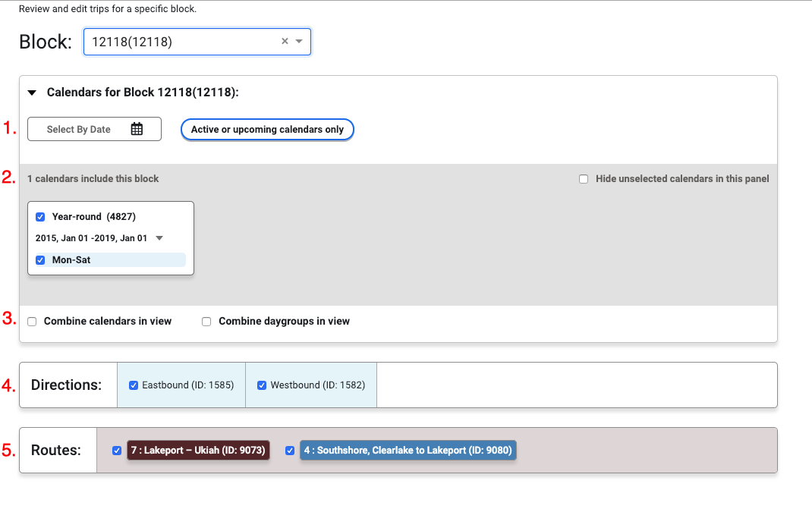This screenshot has height=509, width=812.
Task: Collapse the Calendars for Block 12118 section
Action: coord(32,93)
